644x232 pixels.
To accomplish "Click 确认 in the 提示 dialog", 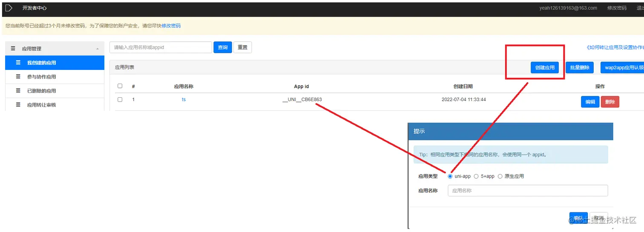I will click(578, 218).
